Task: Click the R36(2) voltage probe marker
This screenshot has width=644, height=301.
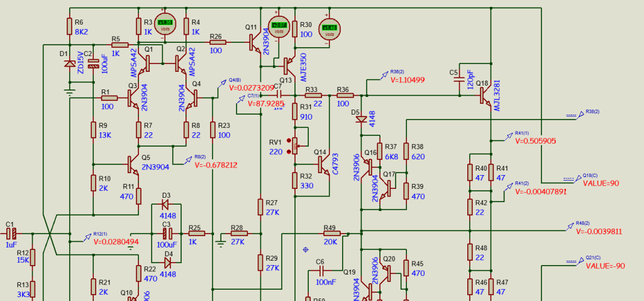Action: (382, 76)
